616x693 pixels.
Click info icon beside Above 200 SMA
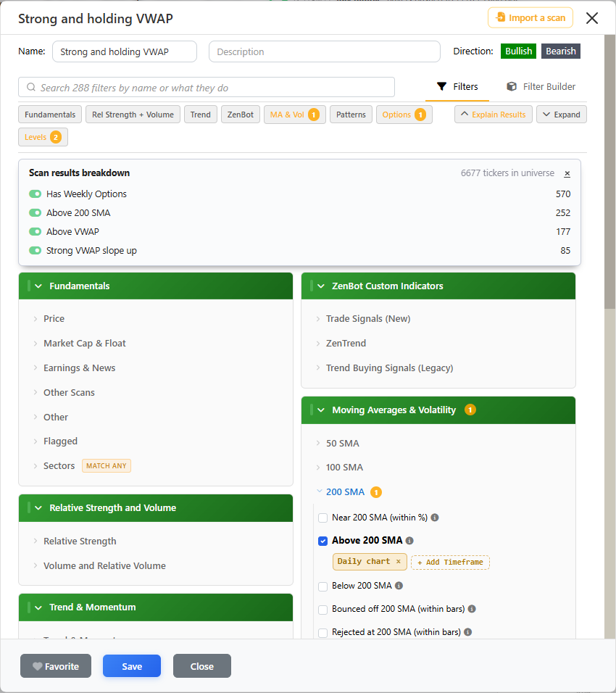409,541
